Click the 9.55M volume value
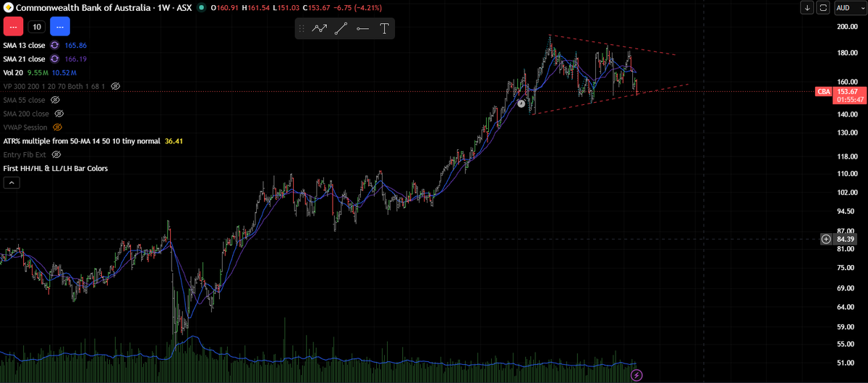 tap(37, 72)
